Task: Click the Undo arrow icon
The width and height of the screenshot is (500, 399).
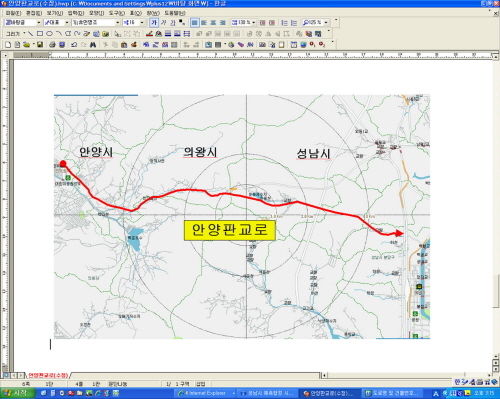Action: (x=74, y=44)
